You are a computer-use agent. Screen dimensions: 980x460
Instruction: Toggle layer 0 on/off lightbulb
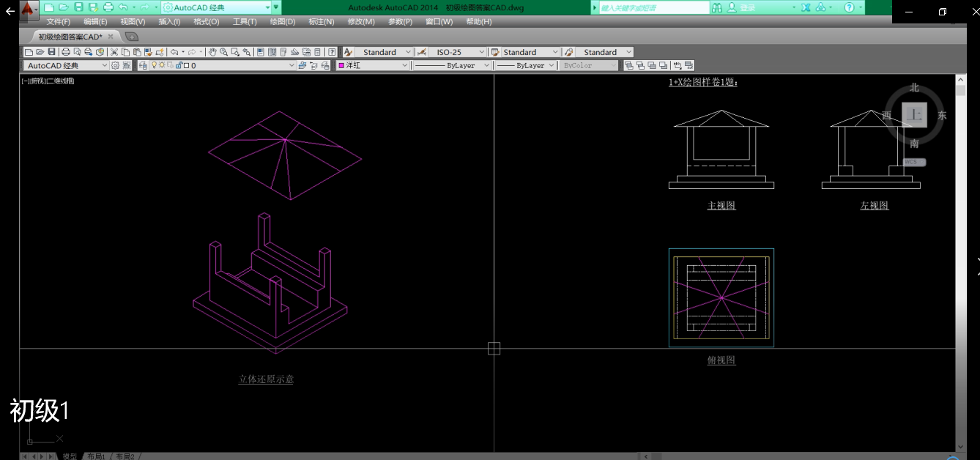click(155, 65)
